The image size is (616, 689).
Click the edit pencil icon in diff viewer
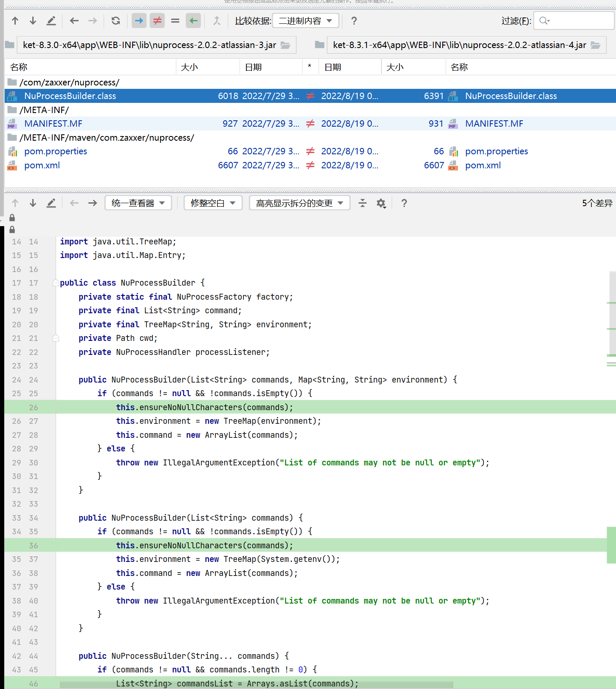click(51, 203)
